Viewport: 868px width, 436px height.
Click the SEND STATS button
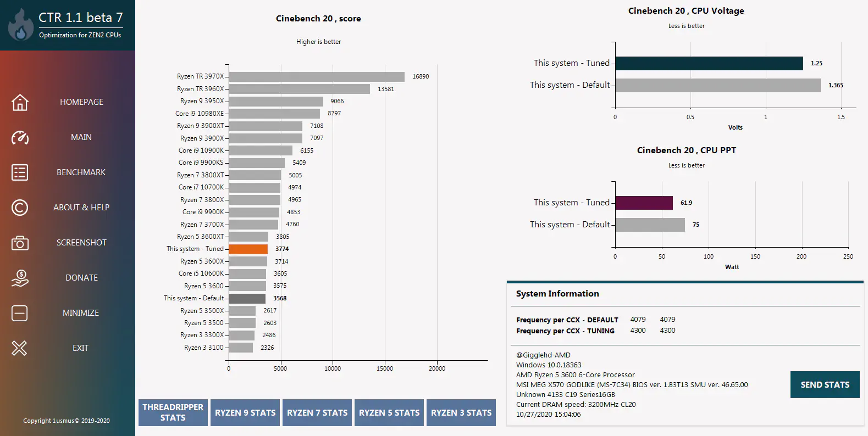825,384
